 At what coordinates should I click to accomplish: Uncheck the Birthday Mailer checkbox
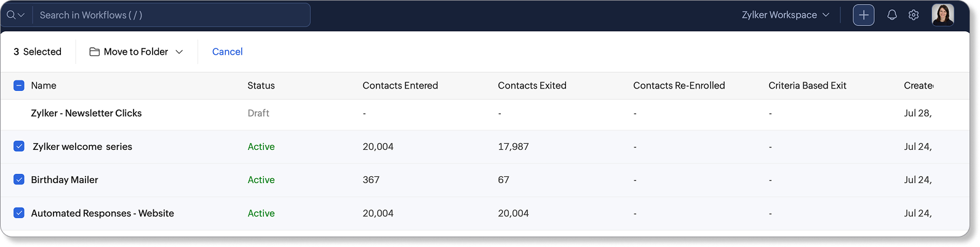(19, 179)
